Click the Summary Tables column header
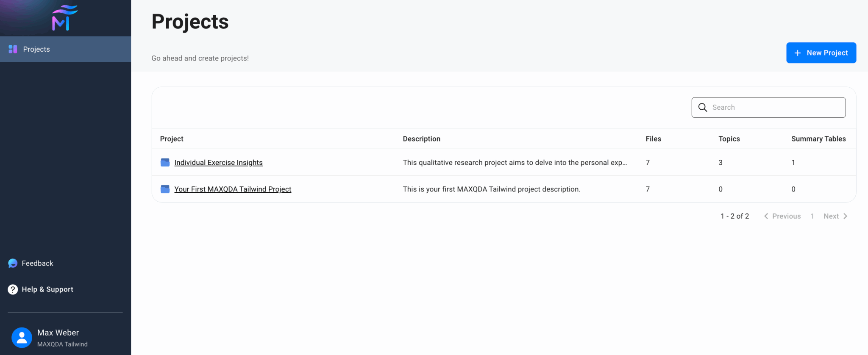Viewport: 868px width, 355px height. pos(818,139)
